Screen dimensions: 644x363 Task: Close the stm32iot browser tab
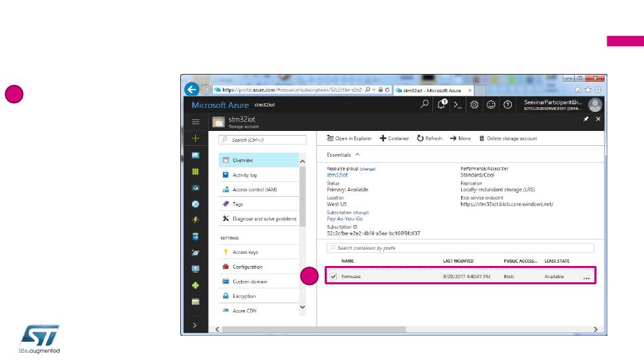(470, 90)
